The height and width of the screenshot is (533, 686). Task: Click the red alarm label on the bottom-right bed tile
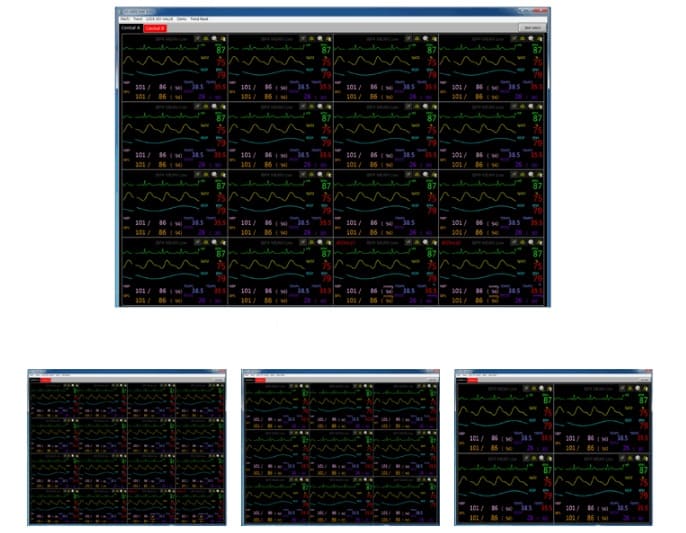tap(454, 241)
